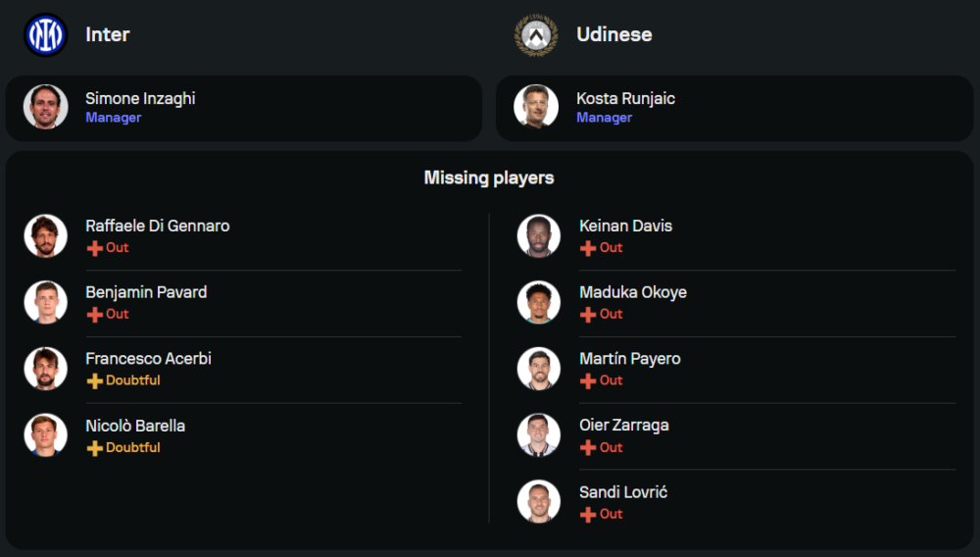980x557 pixels.
Task: Open Simone Inzaghi's manager profile
Action: (x=140, y=99)
